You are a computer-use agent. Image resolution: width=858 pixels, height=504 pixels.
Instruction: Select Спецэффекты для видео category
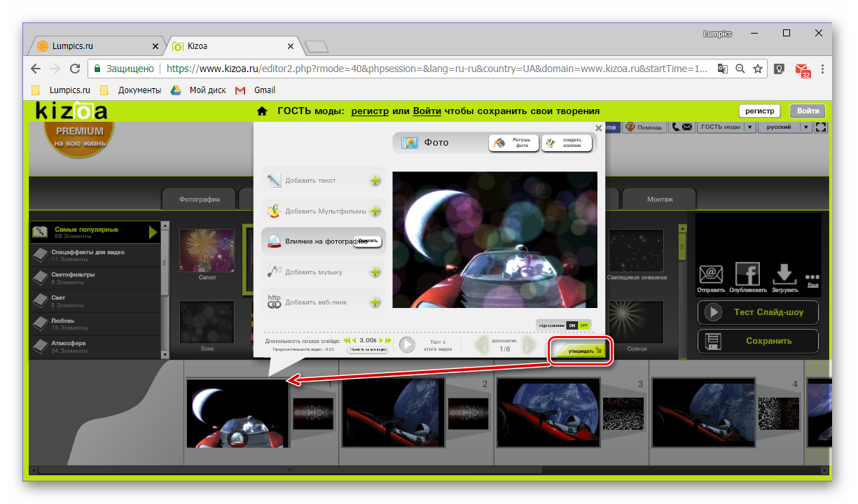[95, 255]
